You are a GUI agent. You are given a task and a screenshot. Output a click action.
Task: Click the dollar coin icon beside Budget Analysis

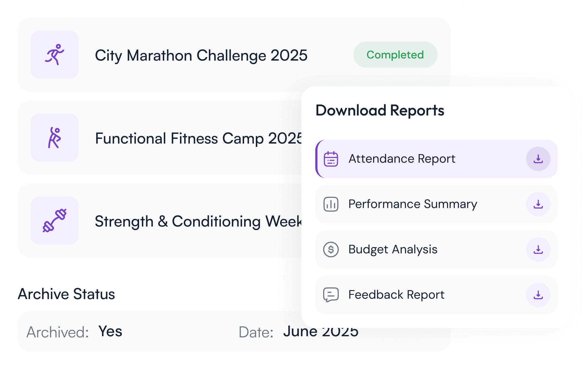pos(331,249)
